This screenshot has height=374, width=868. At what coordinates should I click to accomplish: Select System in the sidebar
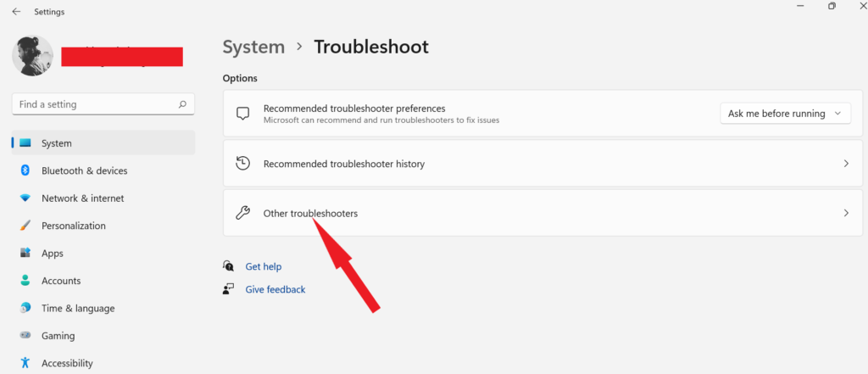click(103, 143)
